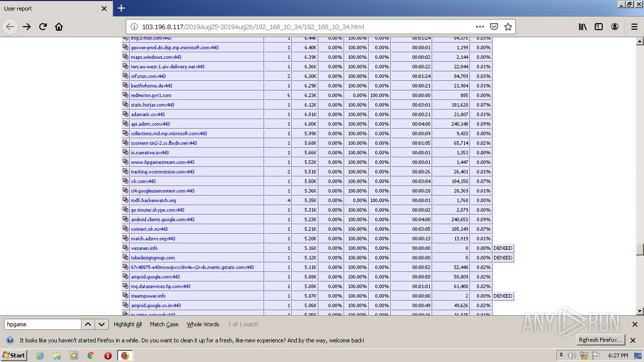This screenshot has width=644, height=362.
Task: Dismiss the refresh Firefox notification
Action: click(x=633, y=340)
